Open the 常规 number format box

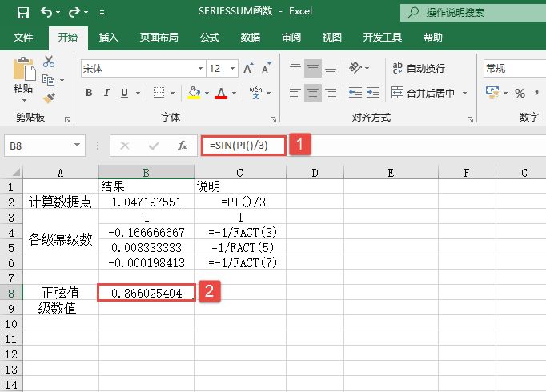515,68
